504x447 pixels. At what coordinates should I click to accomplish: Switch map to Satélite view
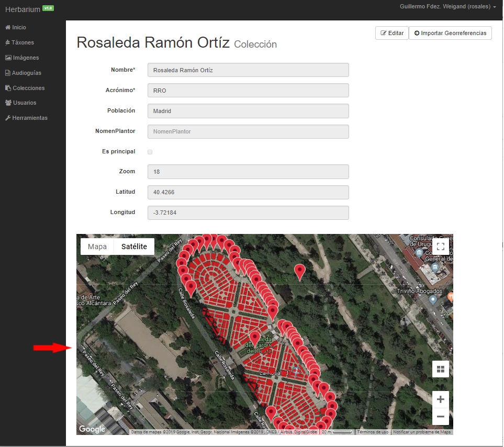pos(134,247)
